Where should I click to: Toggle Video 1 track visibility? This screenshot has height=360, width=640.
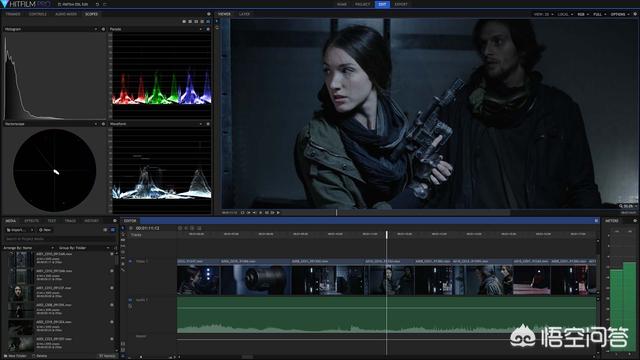pos(130,261)
